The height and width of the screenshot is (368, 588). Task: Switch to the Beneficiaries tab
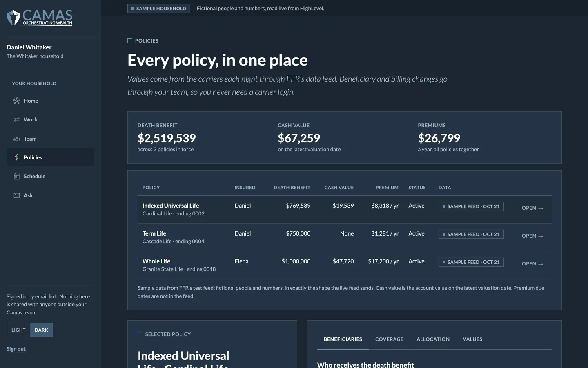343,339
